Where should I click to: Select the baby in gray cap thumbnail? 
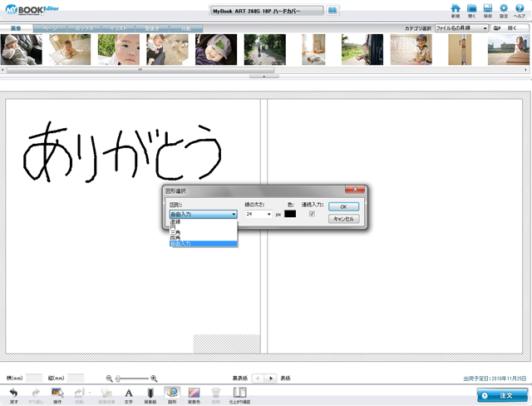tap(216, 50)
